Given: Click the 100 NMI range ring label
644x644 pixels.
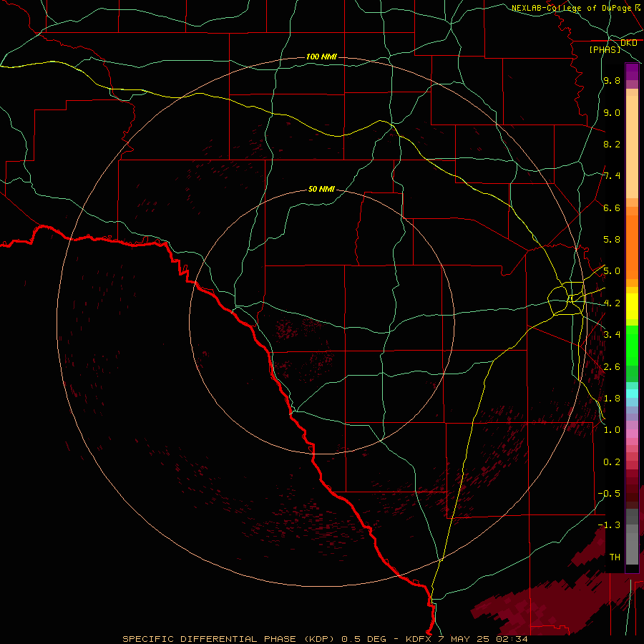Looking at the screenshot, I should (x=321, y=57).
